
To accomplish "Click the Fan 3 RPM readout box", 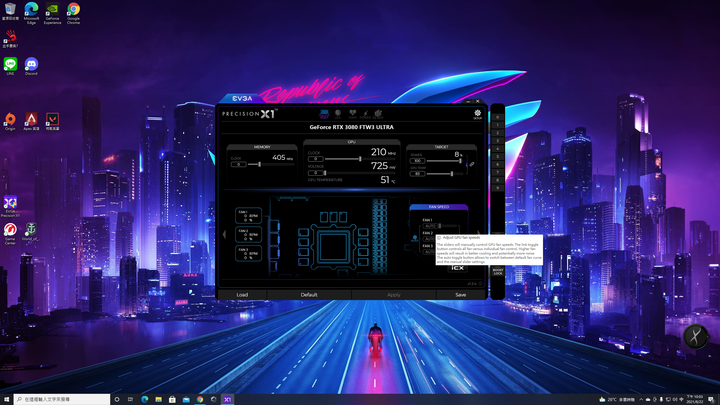I will (x=248, y=253).
